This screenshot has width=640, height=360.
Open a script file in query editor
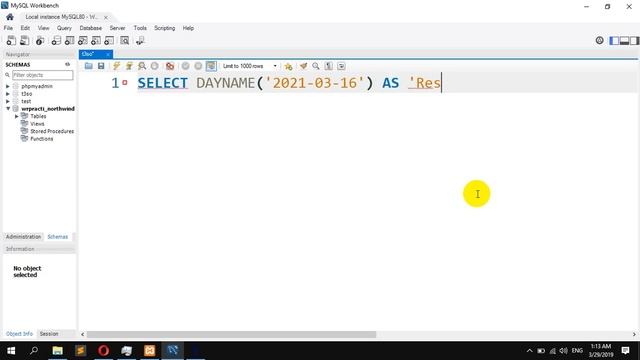point(89,66)
